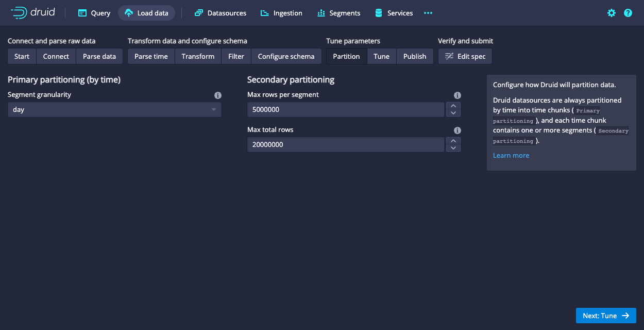Image resolution: width=644 pixels, height=330 pixels.
Task: Click the three-dots more menu icon
Action: pyautogui.click(x=428, y=13)
